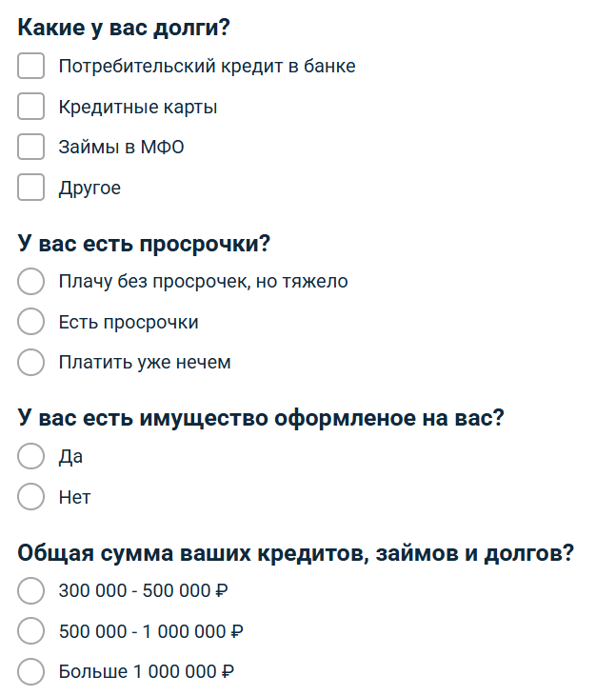
Task: Choose Да for registered property
Action: coord(30,456)
